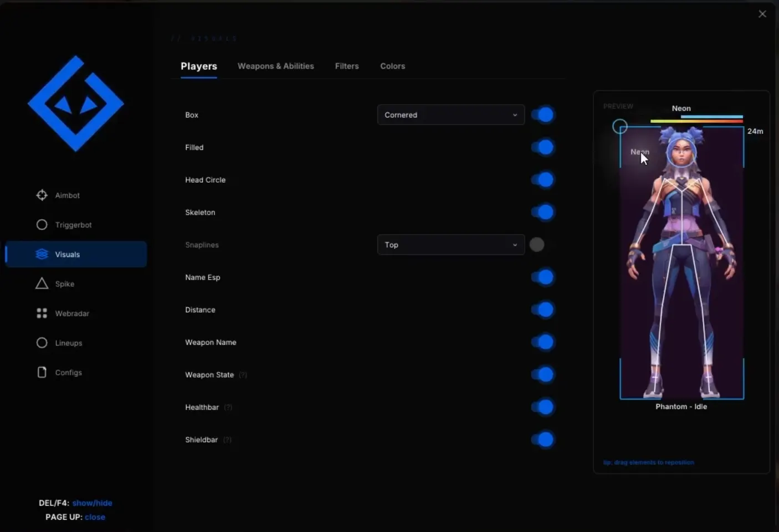Viewport: 779px width, 532px height.
Task: Expand the Box style dropdown showing Cornered
Action: [451, 115]
